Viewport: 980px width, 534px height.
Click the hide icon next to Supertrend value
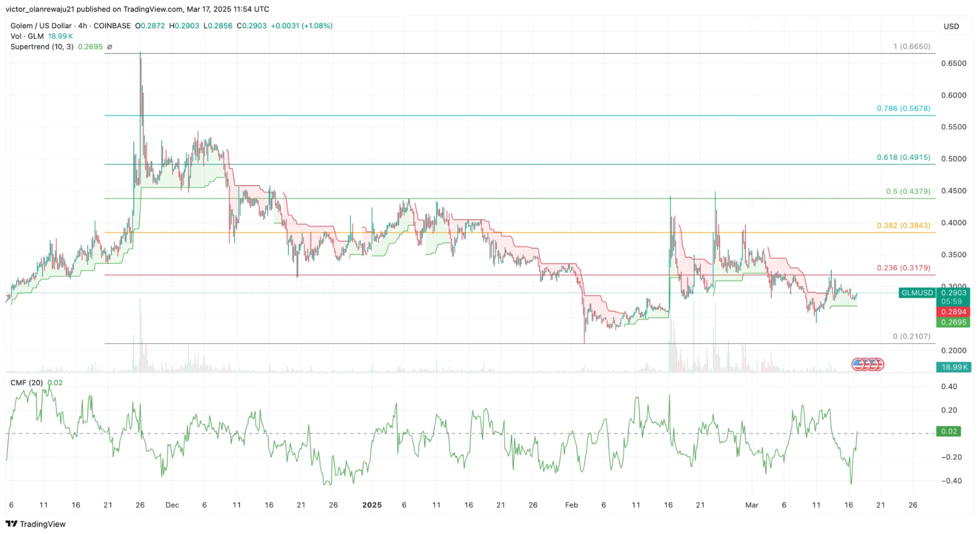(x=109, y=47)
